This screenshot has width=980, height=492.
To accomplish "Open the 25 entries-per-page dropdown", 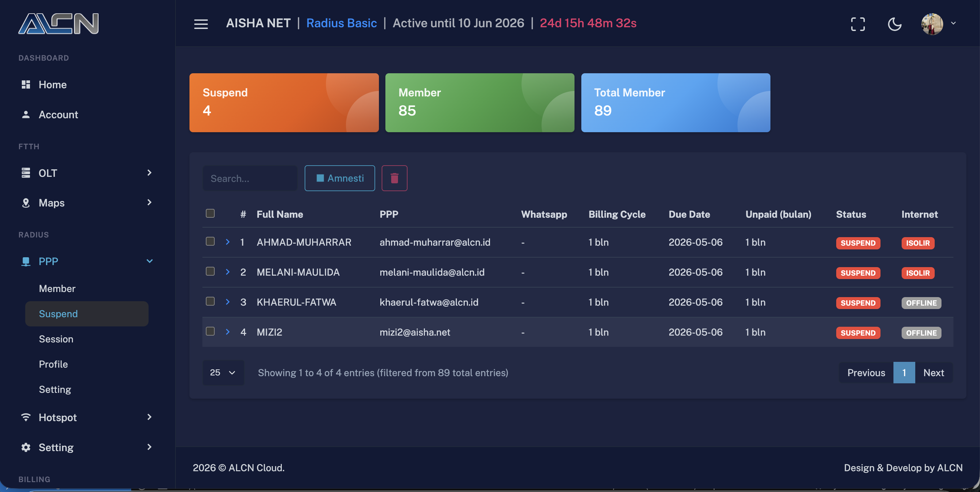I will click(223, 372).
